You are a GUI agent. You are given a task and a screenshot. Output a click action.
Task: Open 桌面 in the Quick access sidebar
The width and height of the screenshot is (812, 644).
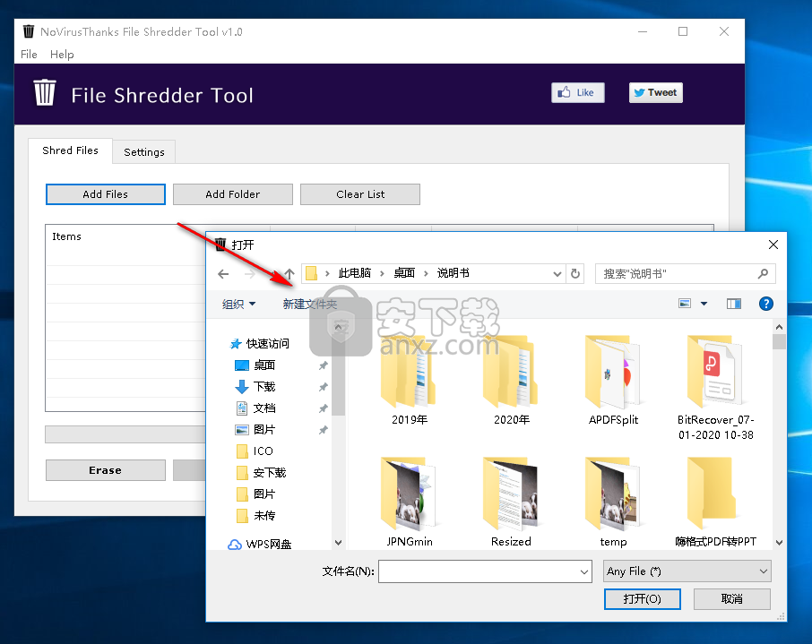(264, 365)
